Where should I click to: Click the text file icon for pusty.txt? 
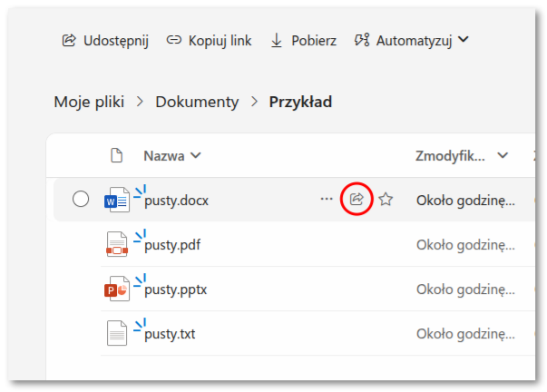[117, 334]
